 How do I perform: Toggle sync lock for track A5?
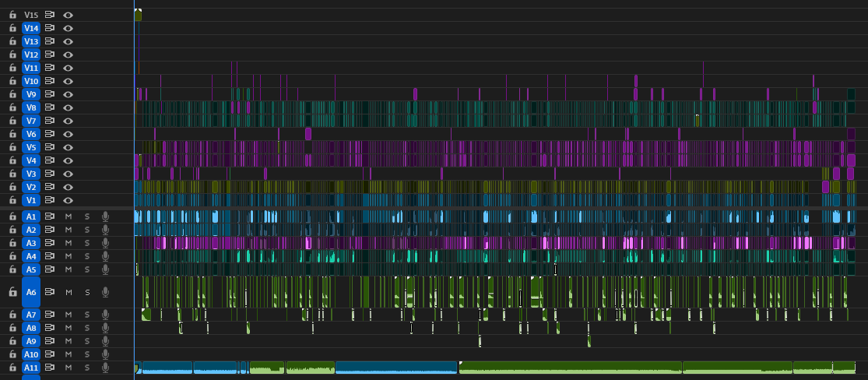50,269
